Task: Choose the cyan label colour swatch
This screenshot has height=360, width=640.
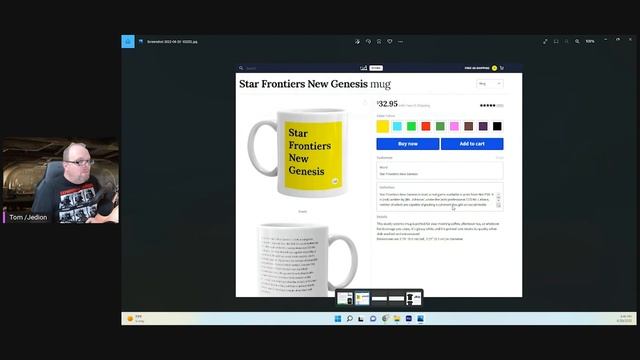Action: click(x=397, y=127)
